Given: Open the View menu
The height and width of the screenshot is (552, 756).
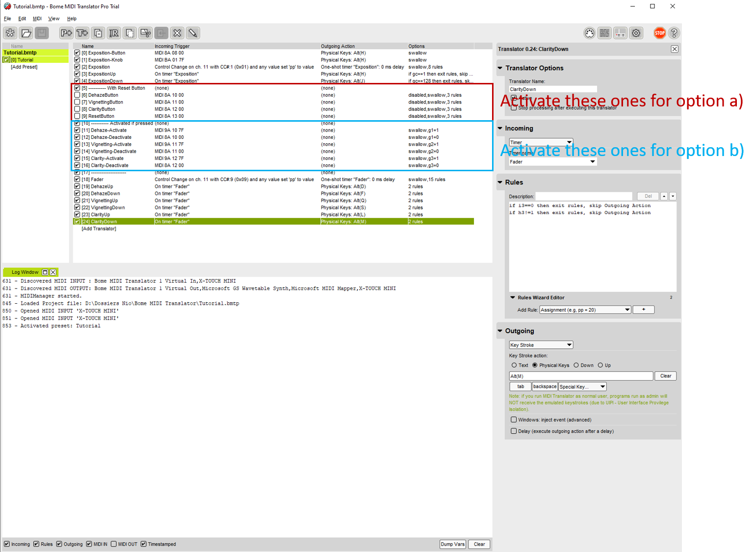Looking at the screenshot, I should tap(53, 19).
